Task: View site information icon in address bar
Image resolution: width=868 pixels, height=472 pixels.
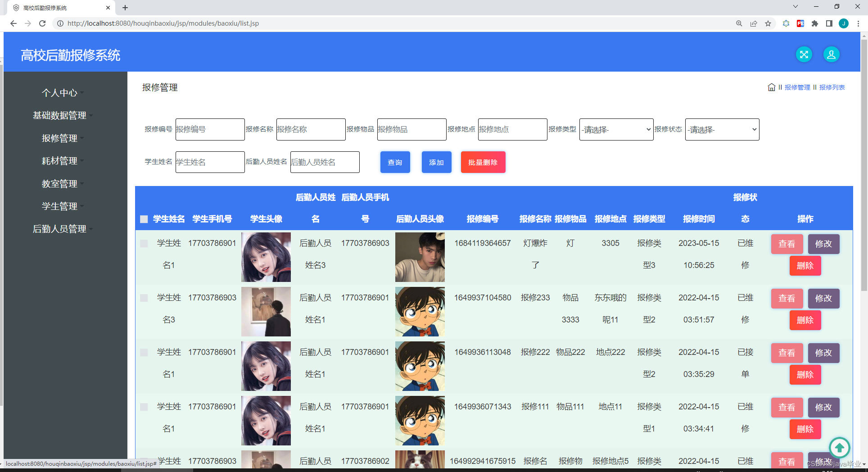Action: coord(60,23)
